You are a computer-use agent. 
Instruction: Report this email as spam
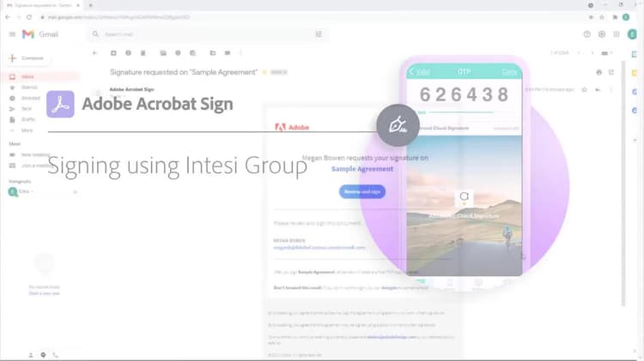point(128,53)
